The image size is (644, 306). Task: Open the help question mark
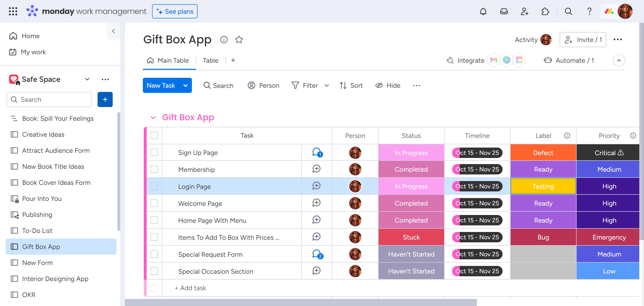point(589,12)
